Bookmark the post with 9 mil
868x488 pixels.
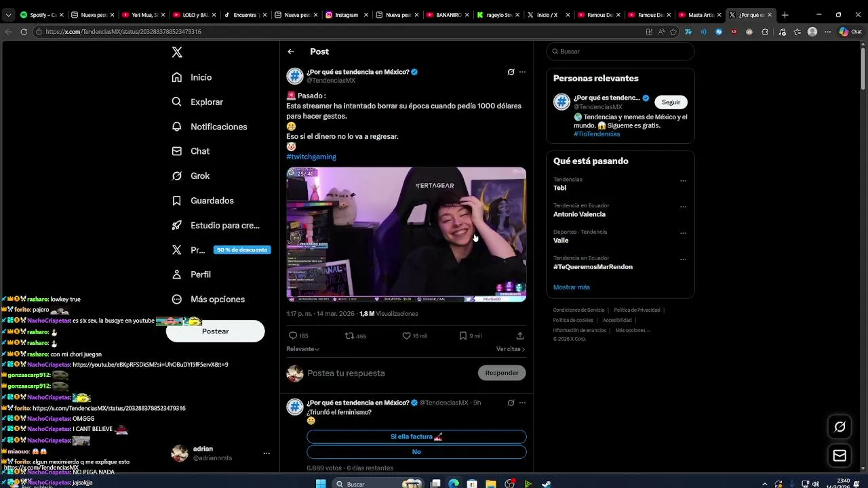point(463,335)
